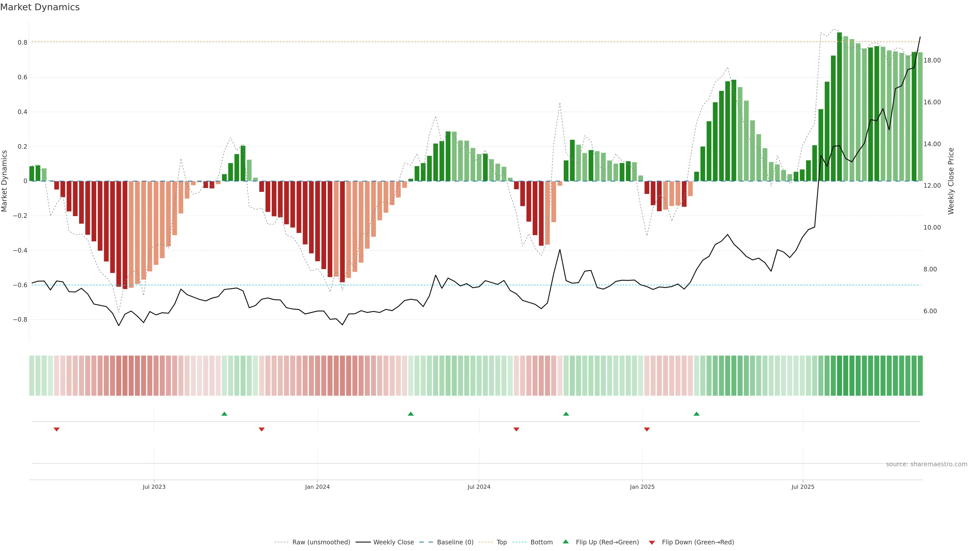980x551 pixels.
Task: Select the Jul 2025 x-axis label
Action: click(803, 487)
